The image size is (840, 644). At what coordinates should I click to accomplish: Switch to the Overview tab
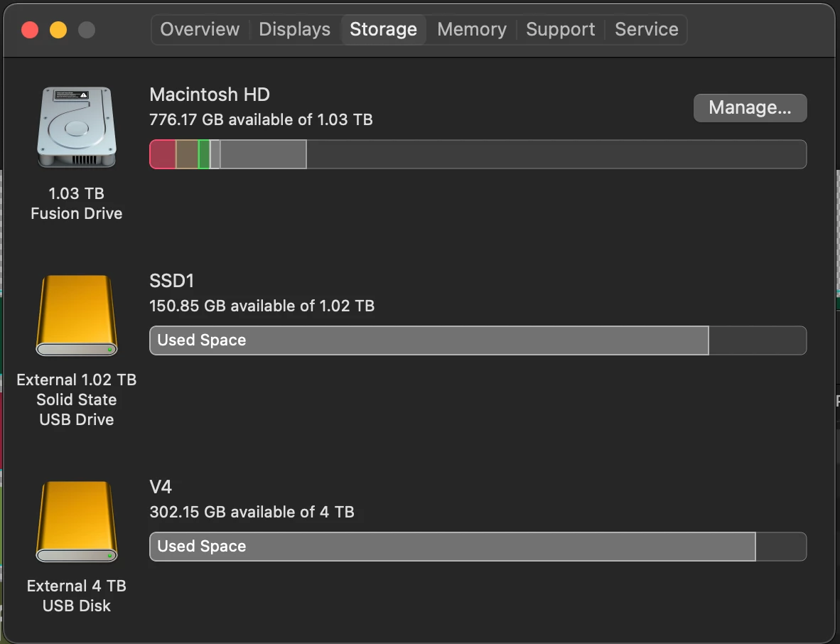[200, 29]
